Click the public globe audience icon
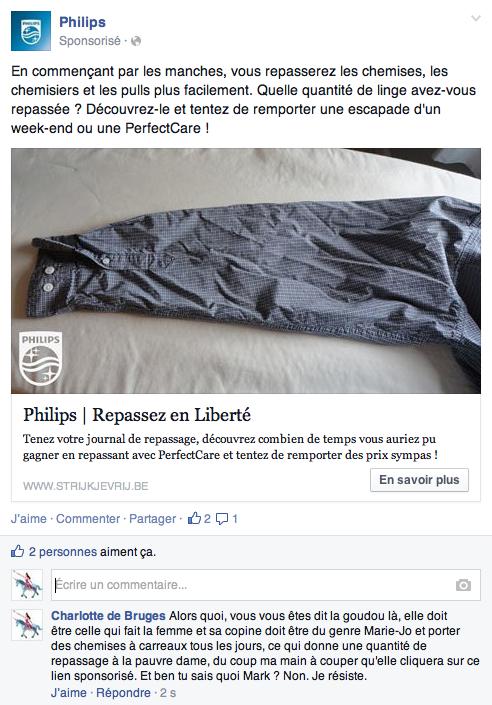Image resolution: width=492 pixels, height=705 pixels. (136, 41)
